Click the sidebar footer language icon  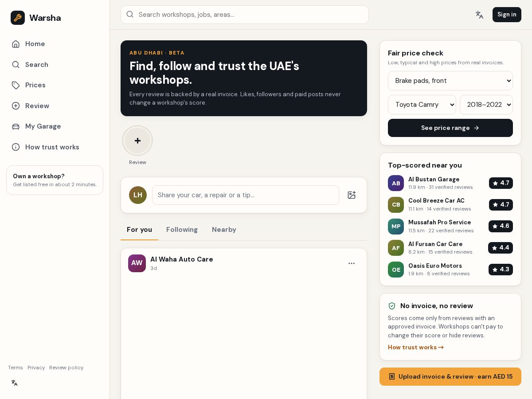pos(15,383)
